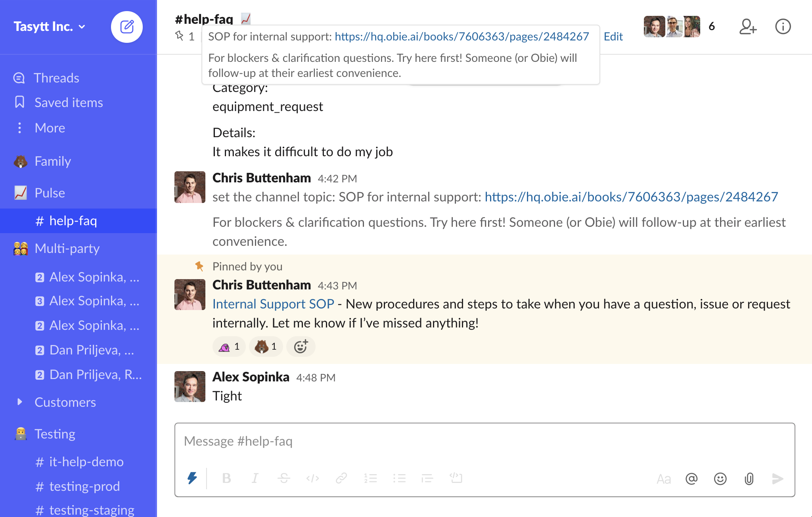Toggle italic formatting
Image resolution: width=812 pixels, height=517 pixels.
[x=255, y=478]
